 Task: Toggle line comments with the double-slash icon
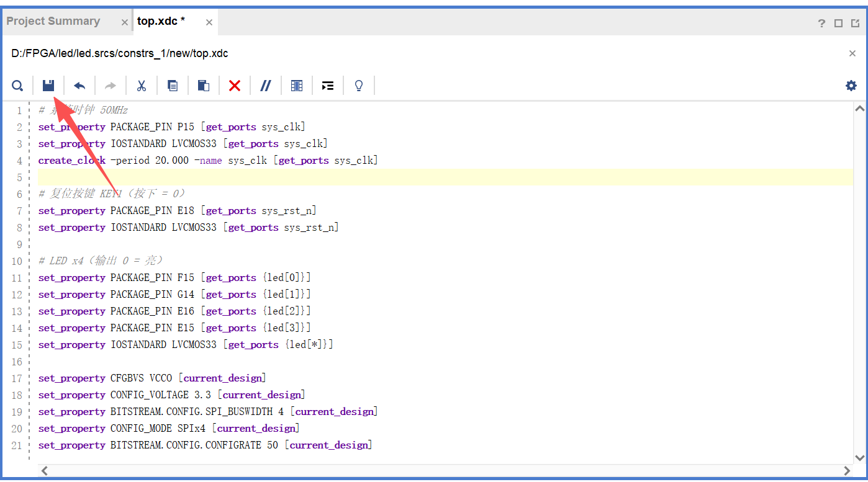click(x=266, y=86)
